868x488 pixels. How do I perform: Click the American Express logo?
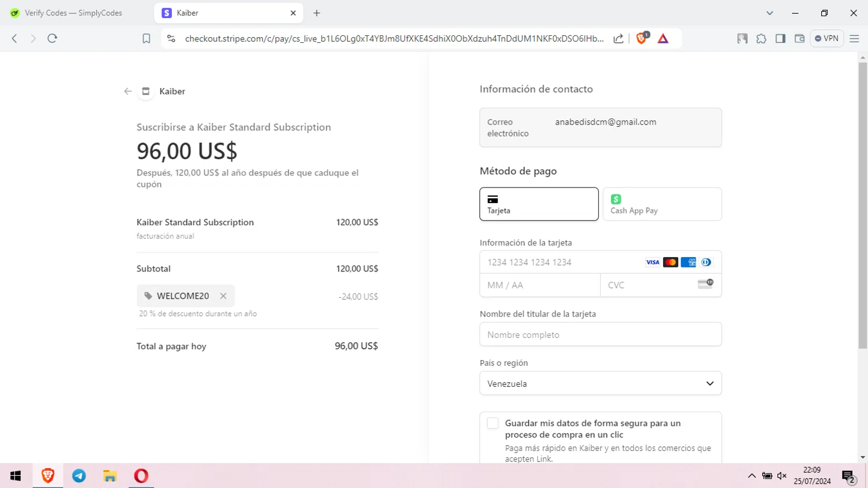689,262
